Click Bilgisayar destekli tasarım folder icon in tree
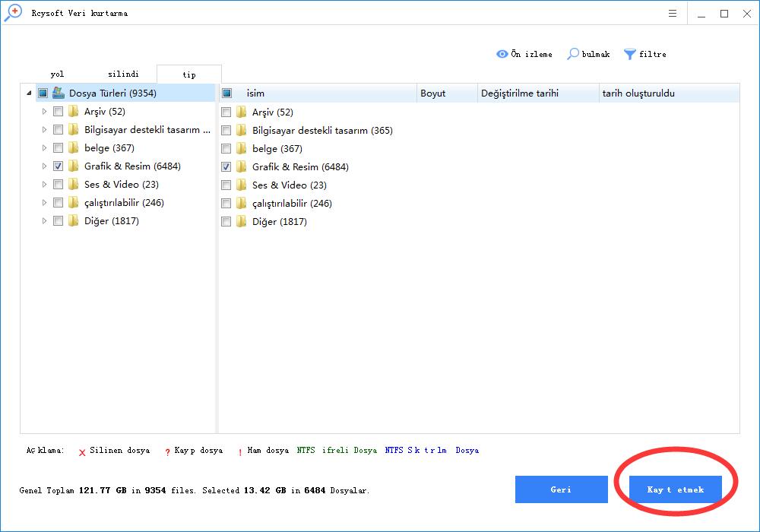 coord(73,130)
